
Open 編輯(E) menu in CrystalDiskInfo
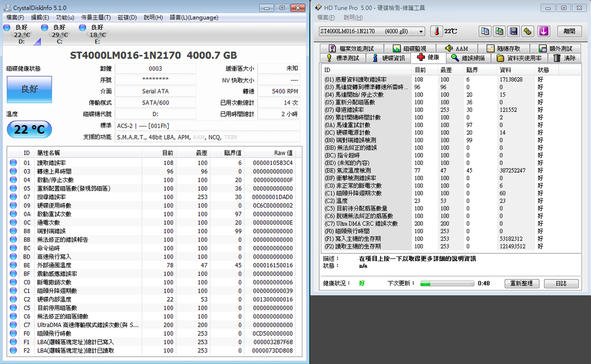click(40, 18)
